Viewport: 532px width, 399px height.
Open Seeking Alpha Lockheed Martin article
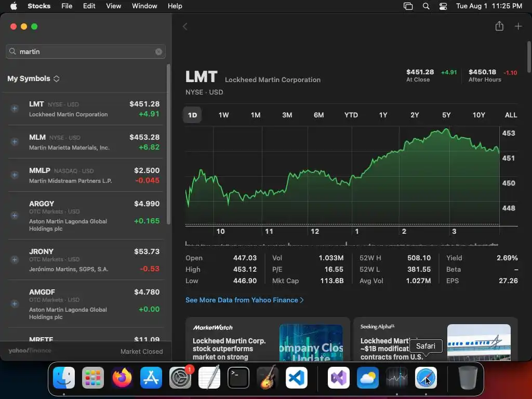[x=435, y=339]
